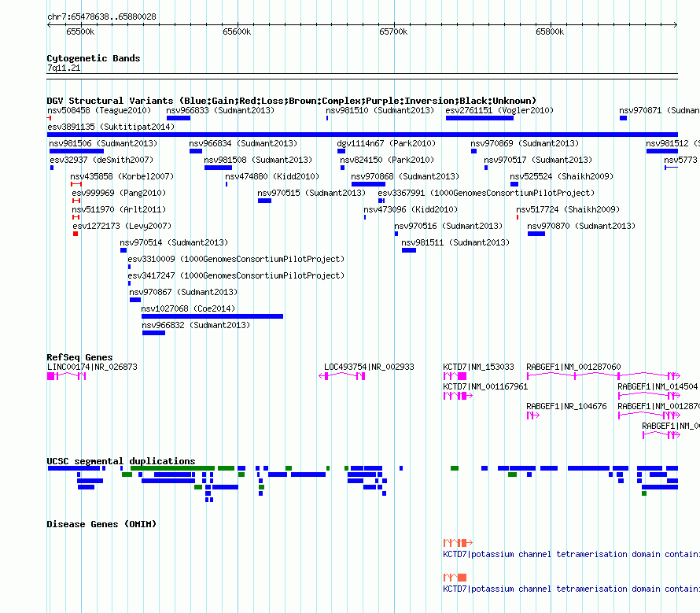
Task: Click the nsv981511 blue bar
Action: tap(409, 250)
